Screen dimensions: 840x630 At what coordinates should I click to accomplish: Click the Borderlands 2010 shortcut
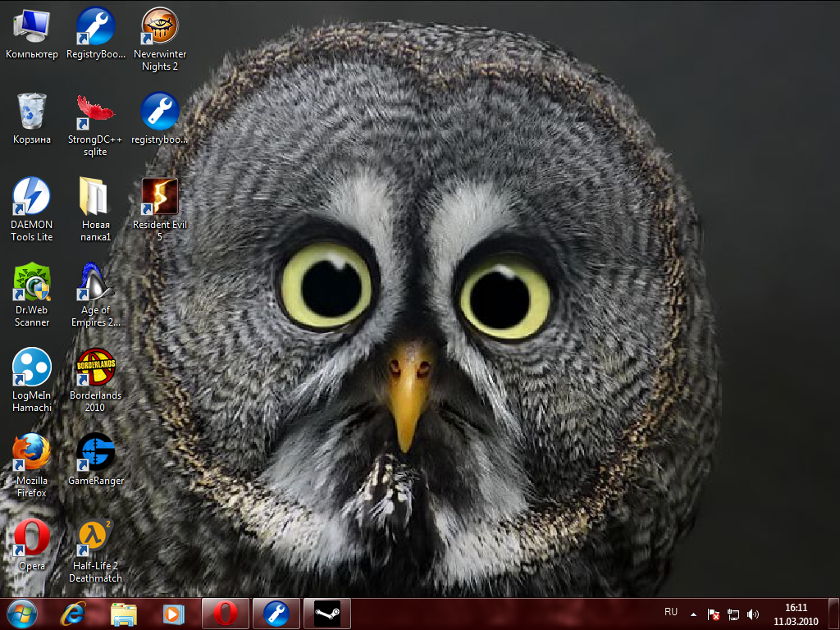pyautogui.click(x=95, y=381)
